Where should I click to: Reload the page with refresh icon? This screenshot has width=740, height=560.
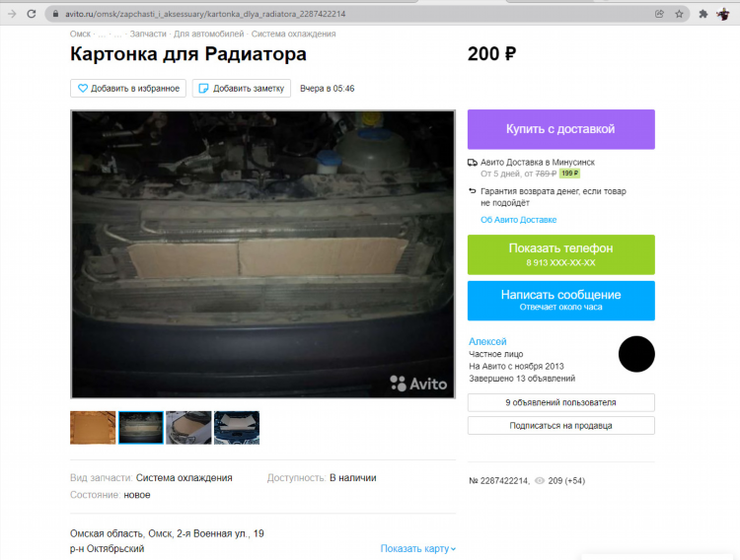[32, 14]
